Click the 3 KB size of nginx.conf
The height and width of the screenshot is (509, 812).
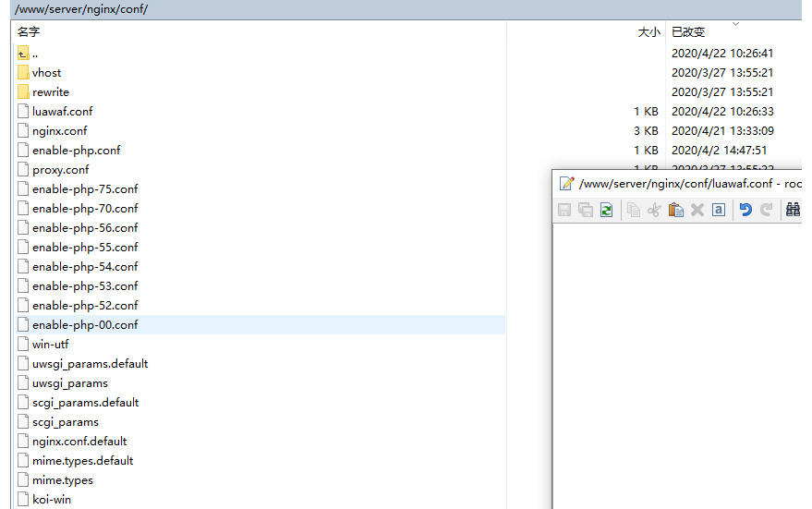[x=646, y=130]
